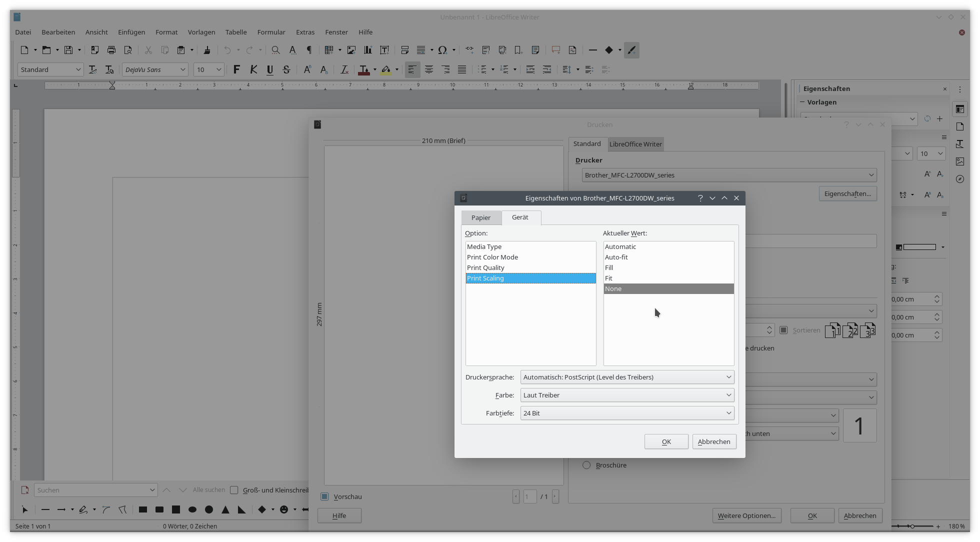Click the Undo arrow icon

[227, 50]
